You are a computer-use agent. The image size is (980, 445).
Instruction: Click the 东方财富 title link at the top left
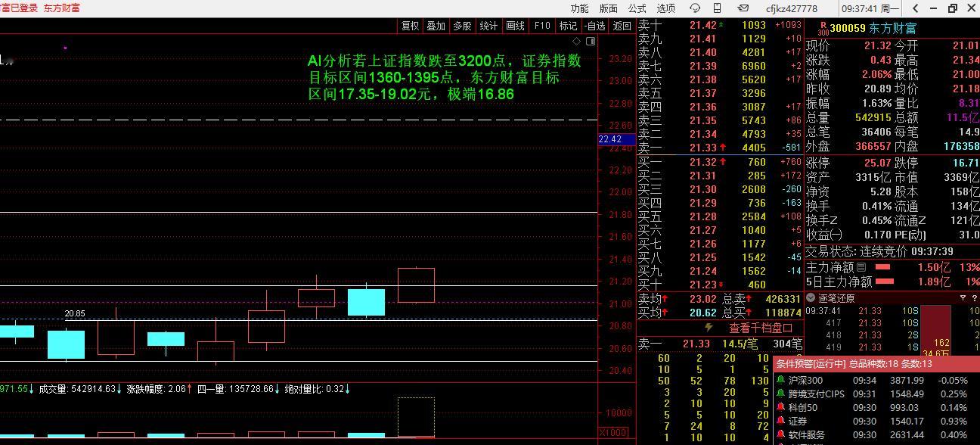pyautogui.click(x=61, y=8)
